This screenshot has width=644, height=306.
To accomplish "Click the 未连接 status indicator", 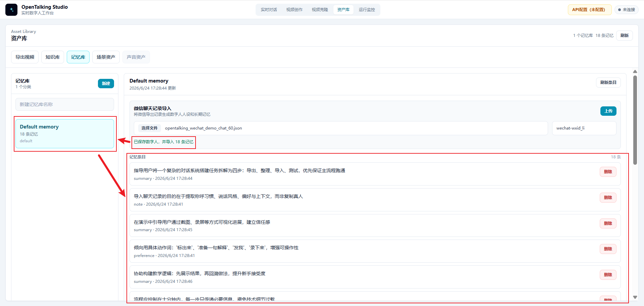I will pyautogui.click(x=627, y=10).
